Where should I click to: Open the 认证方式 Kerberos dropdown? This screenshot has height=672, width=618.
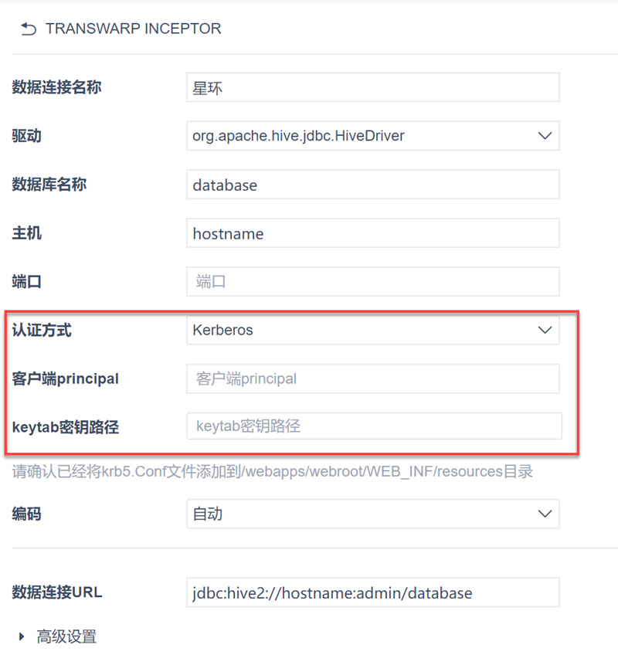coord(372,330)
